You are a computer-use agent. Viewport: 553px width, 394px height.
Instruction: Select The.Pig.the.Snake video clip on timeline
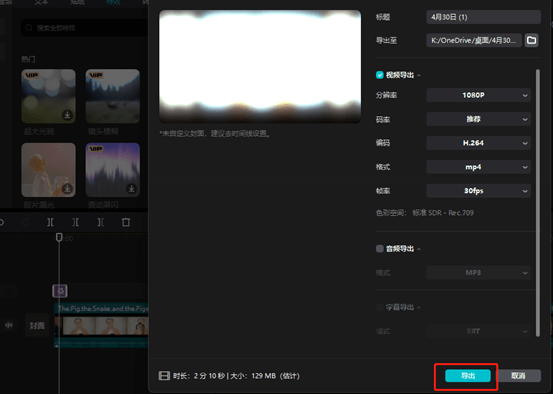click(x=101, y=325)
